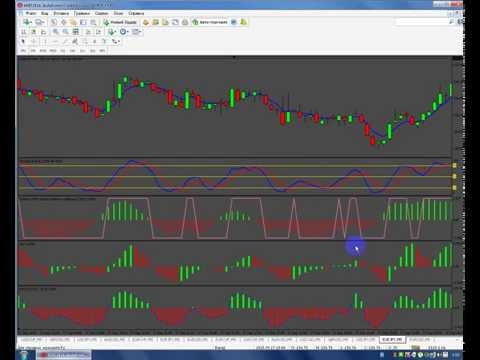Image resolution: width=480 pixels, height=360 pixels.
Task: Toggle chart auto scroll
Action: (88, 32)
